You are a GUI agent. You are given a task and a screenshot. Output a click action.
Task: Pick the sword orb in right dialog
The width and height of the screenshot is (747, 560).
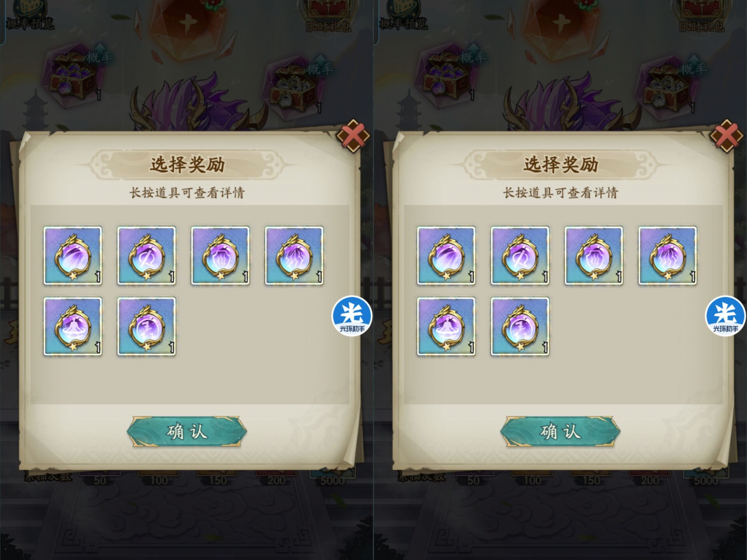520,255
